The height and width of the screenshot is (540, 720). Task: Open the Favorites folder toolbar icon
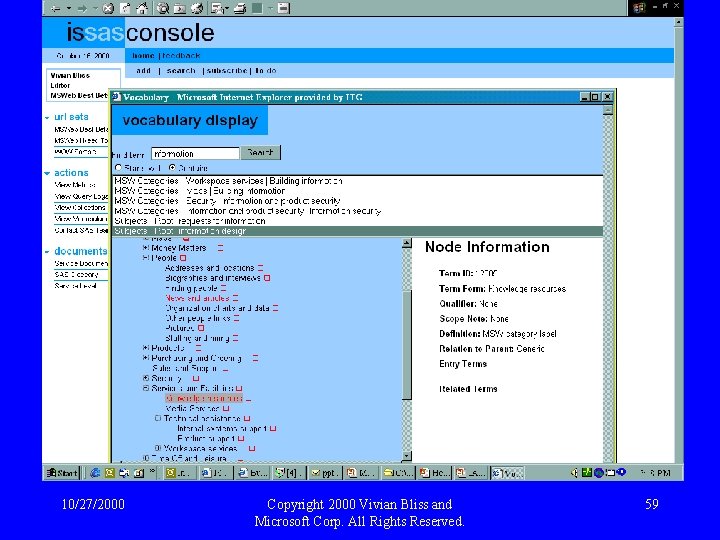coord(180,8)
